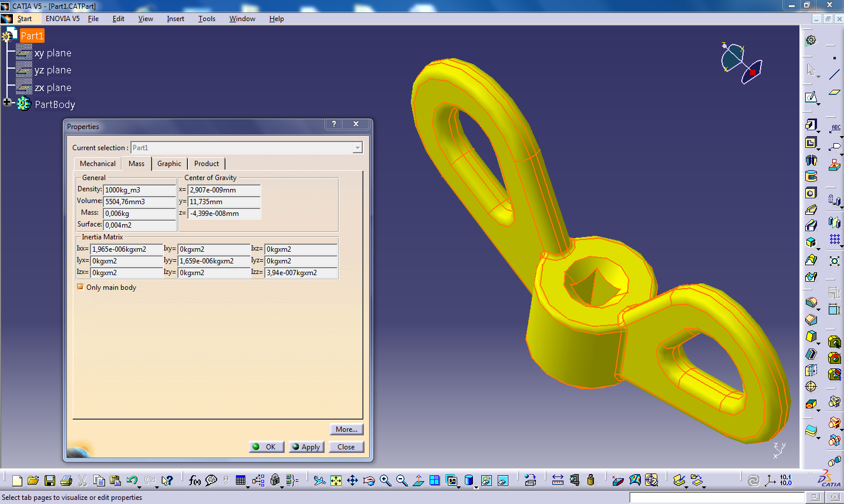Screen dimensions: 844x504
Task: Open the Formula f(x) tool
Action: [195, 481]
